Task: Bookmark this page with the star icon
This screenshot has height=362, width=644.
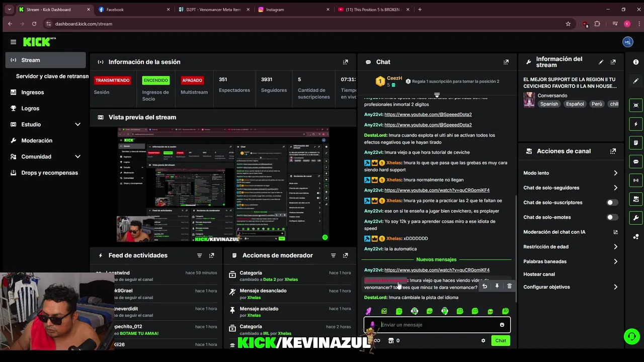Action: (x=568, y=24)
